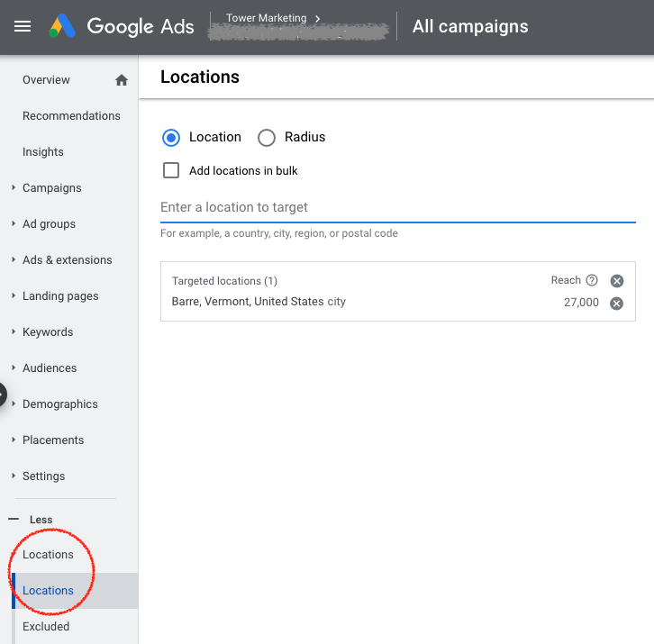Expand the Demographics sidebar section

point(14,404)
